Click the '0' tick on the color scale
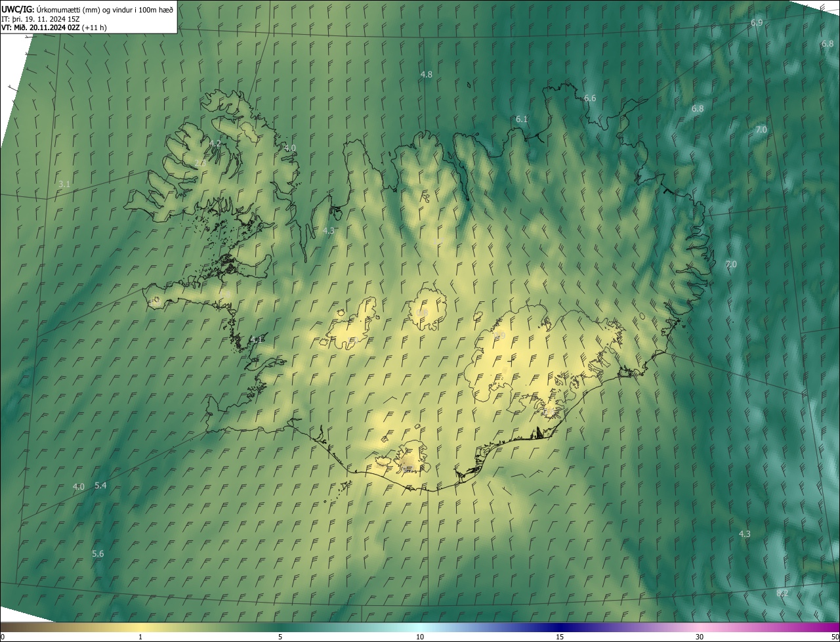840x642 pixels. point(3,637)
